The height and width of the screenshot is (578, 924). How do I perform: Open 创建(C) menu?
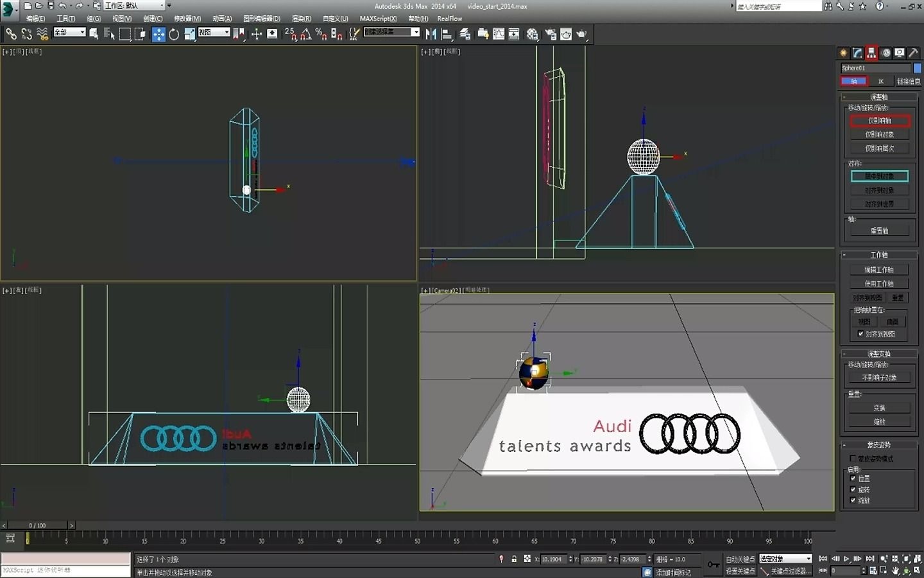coord(153,19)
